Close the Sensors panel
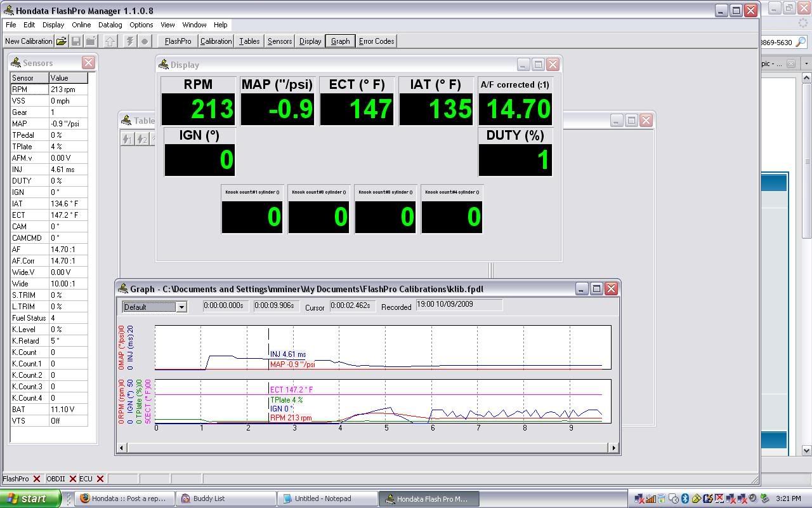Screen dimensions: 812x508 click(88, 62)
